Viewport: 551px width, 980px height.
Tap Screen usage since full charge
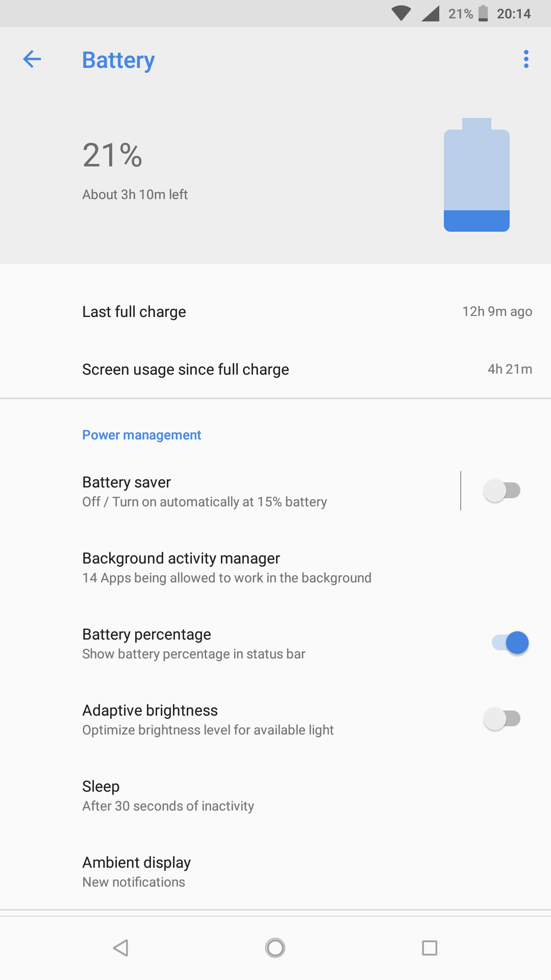[275, 369]
